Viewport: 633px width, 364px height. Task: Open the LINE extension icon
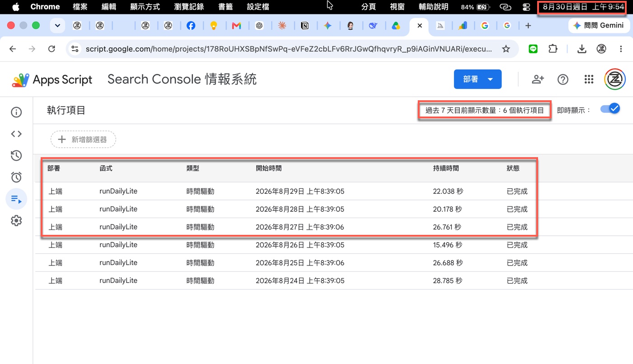point(533,49)
